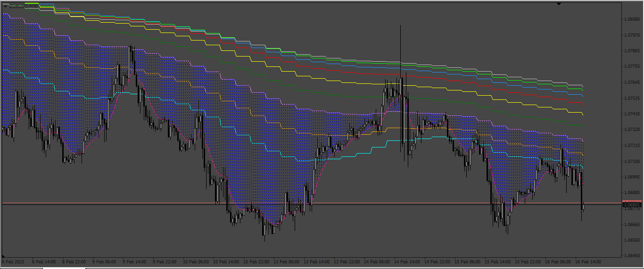Click the 1.06995 price scale label
This screenshot has height=269, width=644.
coord(632,177)
